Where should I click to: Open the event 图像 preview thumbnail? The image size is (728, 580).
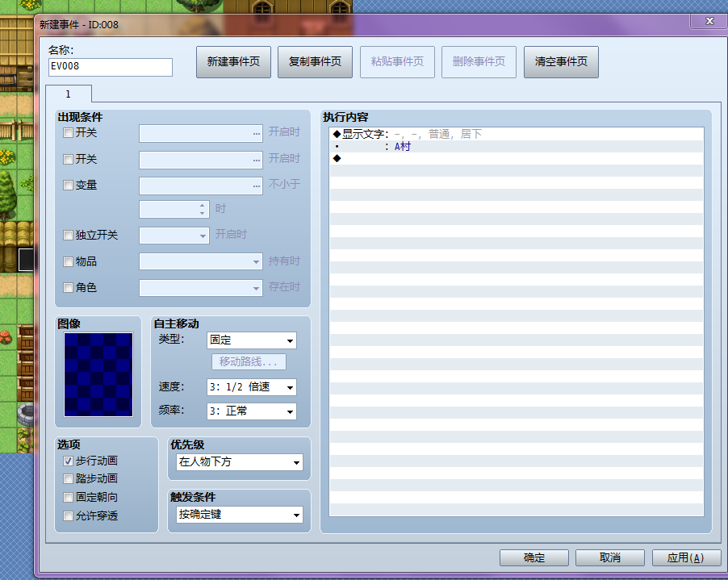pos(98,374)
